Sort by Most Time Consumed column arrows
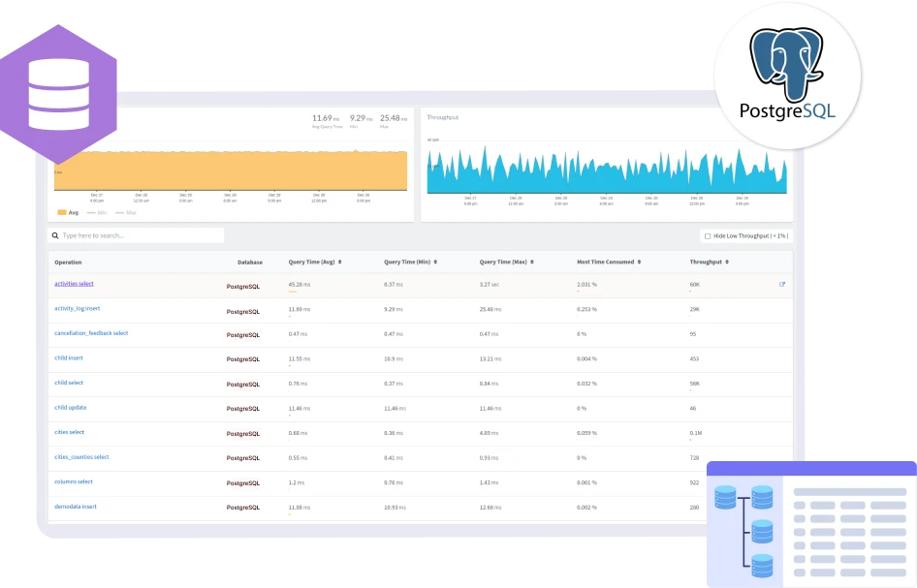Viewport: 917px width, 588px height. click(x=639, y=262)
